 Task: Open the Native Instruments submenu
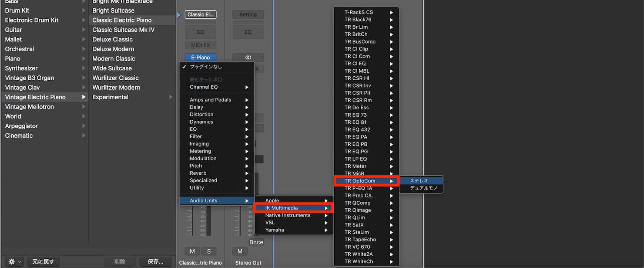coord(294,215)
